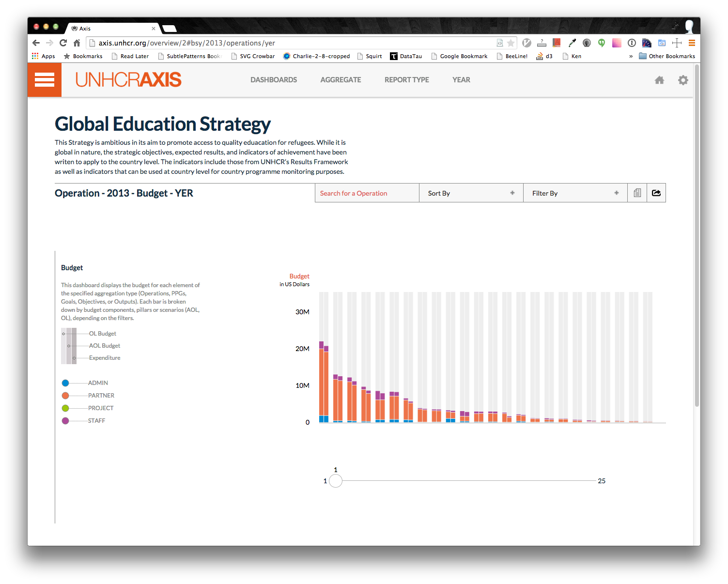Go to home via house icon
This screenshot has height=584, width=728.
coord(659,80)
